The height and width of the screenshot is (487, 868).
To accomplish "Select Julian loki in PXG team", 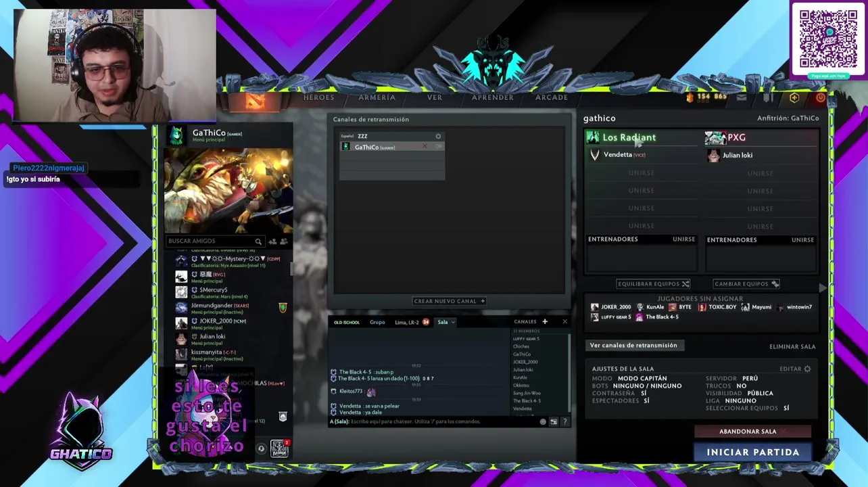I will click(761, 156).
